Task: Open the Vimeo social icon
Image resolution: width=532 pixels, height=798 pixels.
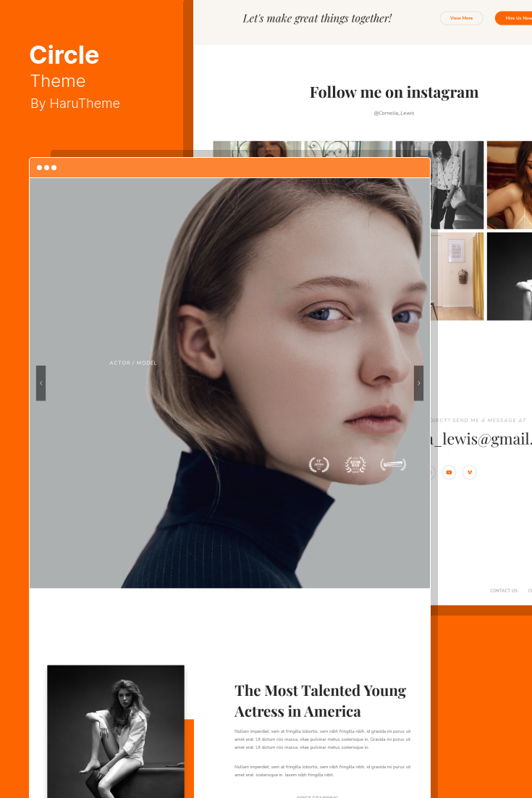Action: pyautogui.click(x=470, y=472)
